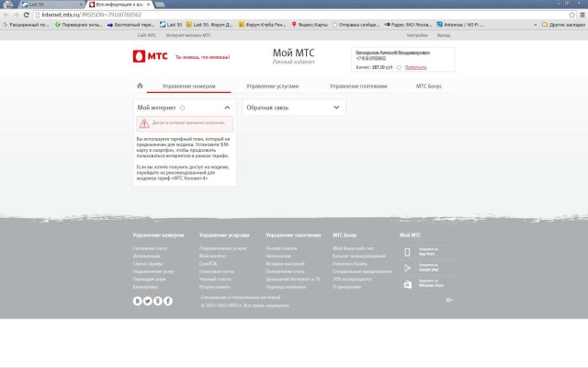The image size is (588, 368).
Task: Click footer Каталог вознаграждений link
Action: coord(359,256)
